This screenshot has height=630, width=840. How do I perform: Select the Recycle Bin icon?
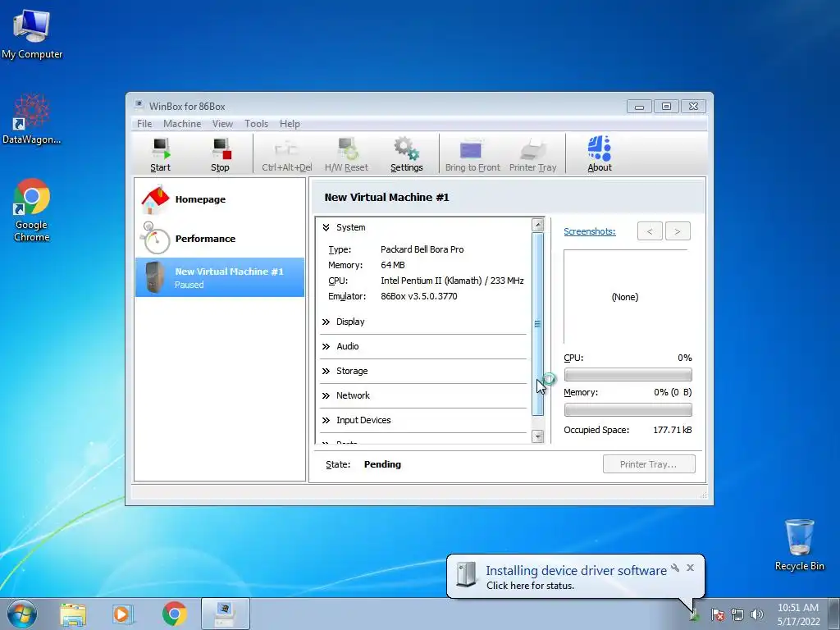point(799,545)
